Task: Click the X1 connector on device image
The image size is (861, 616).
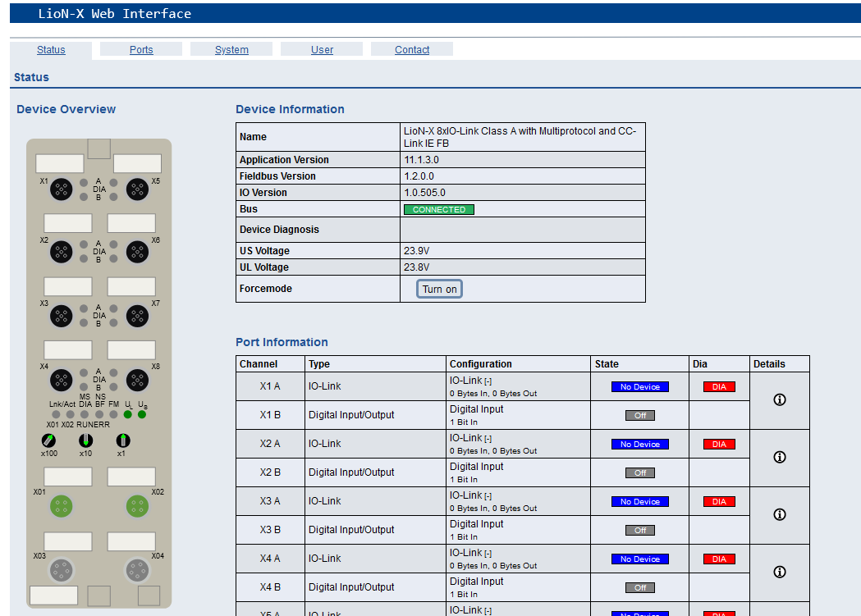Action: click(x=61, y=189)
